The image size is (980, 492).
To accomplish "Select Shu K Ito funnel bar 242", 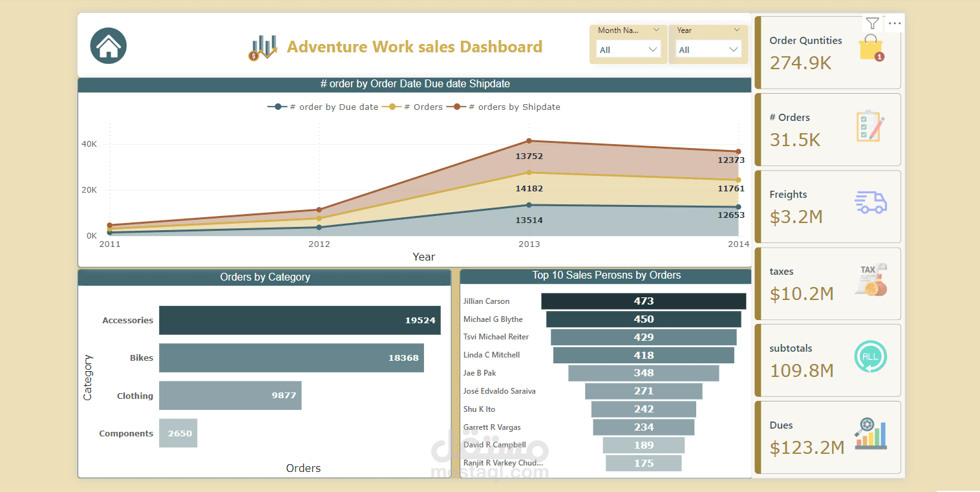I will pos(644,409).
